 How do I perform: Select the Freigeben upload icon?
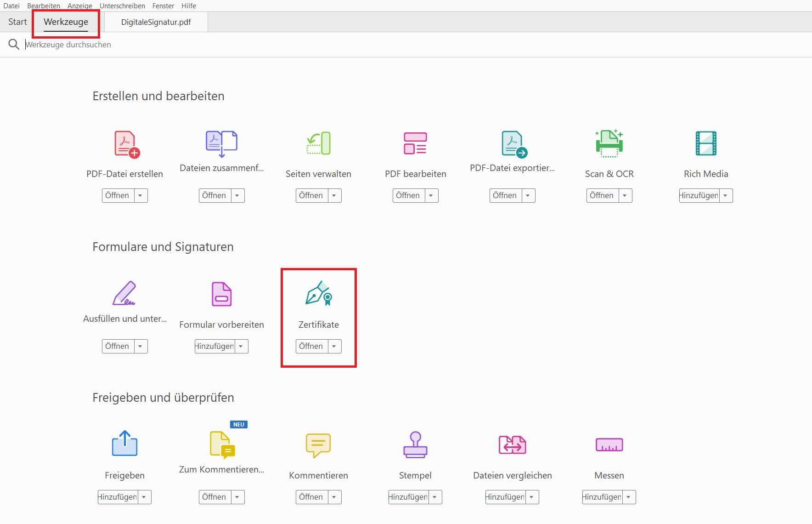pos(124,443)
